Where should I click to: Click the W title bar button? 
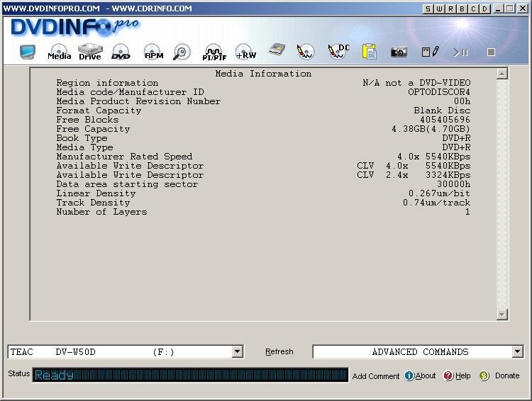click(x=439, y=9)
